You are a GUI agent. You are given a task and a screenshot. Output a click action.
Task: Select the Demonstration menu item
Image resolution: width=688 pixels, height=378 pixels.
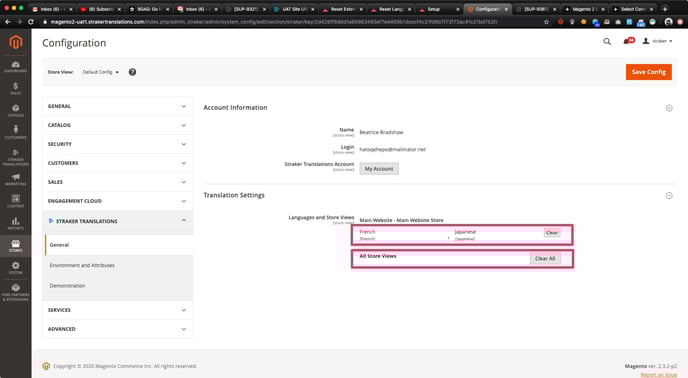point(67,285)
